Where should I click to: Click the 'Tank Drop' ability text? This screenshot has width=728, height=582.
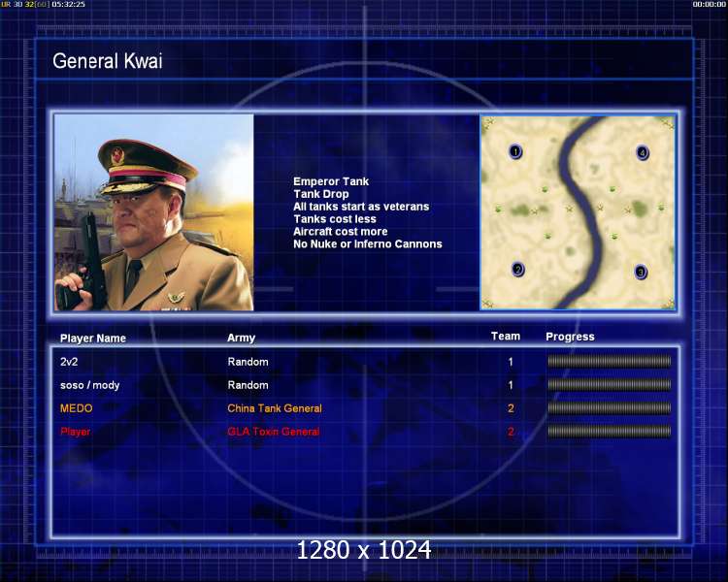[x=321, y=194]
